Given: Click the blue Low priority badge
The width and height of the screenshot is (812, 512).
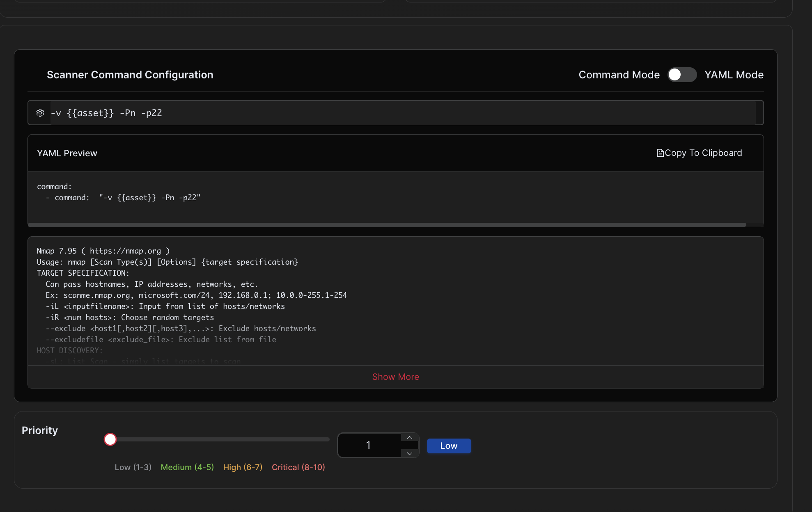Looking at the screenshot, I should point(449,446).
